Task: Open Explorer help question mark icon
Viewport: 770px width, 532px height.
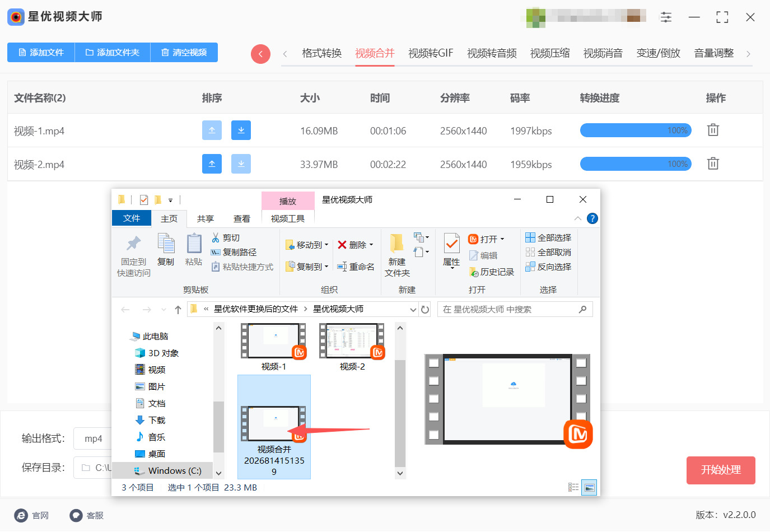Action: [x=592, y=218]
